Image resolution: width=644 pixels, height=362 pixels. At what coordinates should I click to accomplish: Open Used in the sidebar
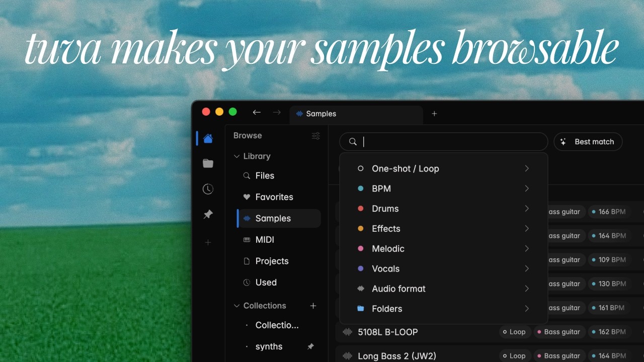pos(279,283)
